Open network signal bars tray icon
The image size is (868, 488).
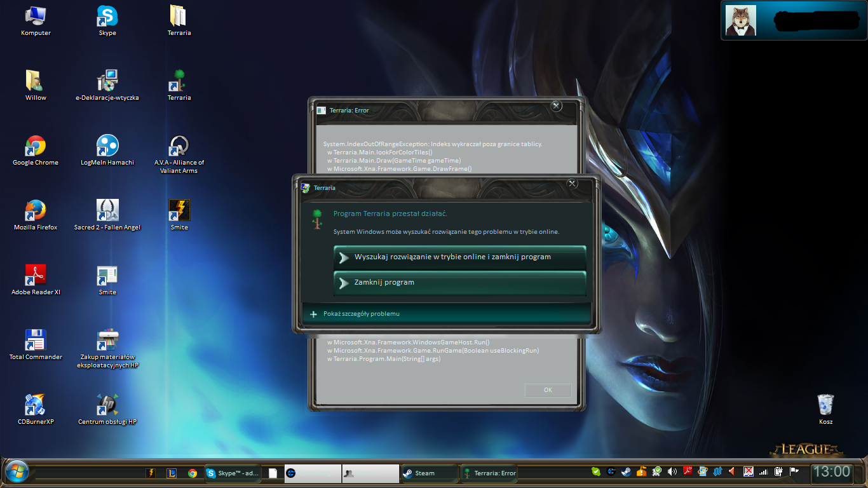point(763,472)
